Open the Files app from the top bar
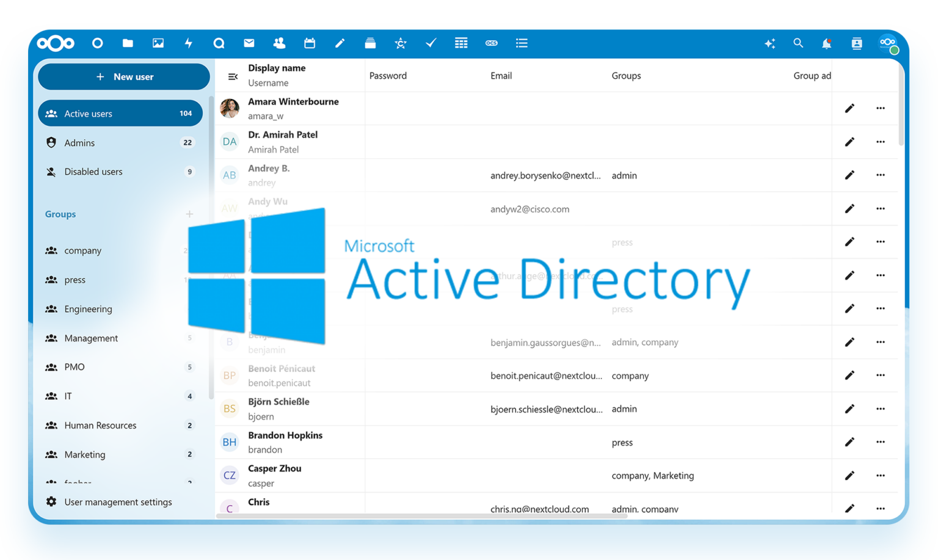Image resolution: width=938 pixels, height=560 pixels. (128, 43)
